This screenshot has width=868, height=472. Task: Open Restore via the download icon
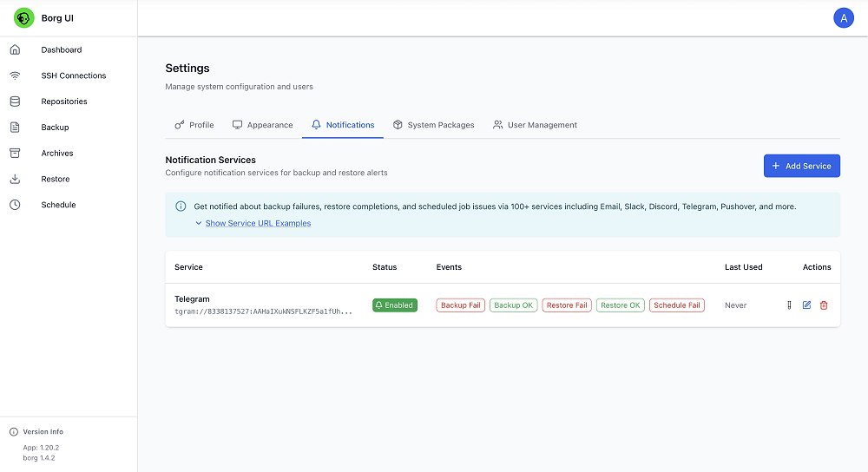pyautogui.click(x=15, y=179)
